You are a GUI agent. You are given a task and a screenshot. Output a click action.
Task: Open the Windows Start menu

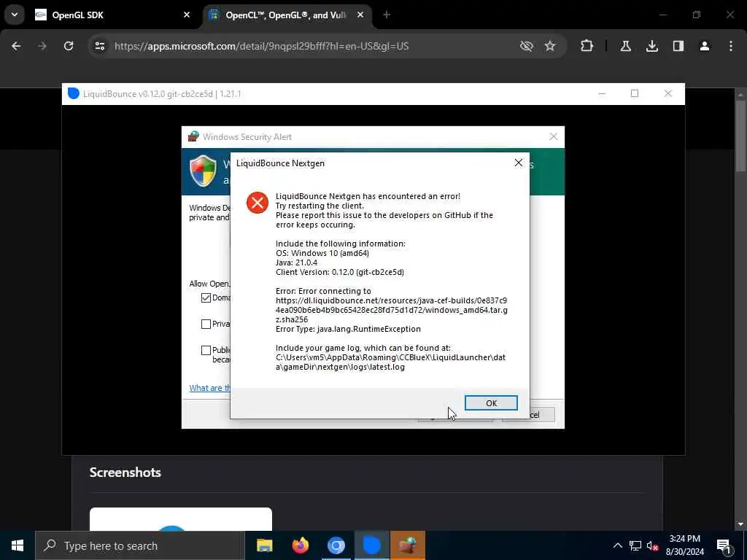click(18, 545)
